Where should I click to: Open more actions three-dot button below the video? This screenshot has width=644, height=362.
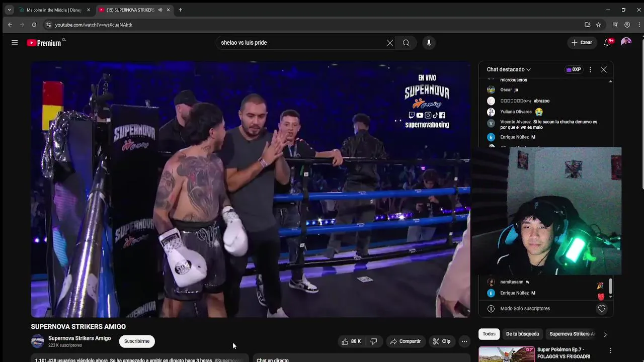tap(464, 341)
